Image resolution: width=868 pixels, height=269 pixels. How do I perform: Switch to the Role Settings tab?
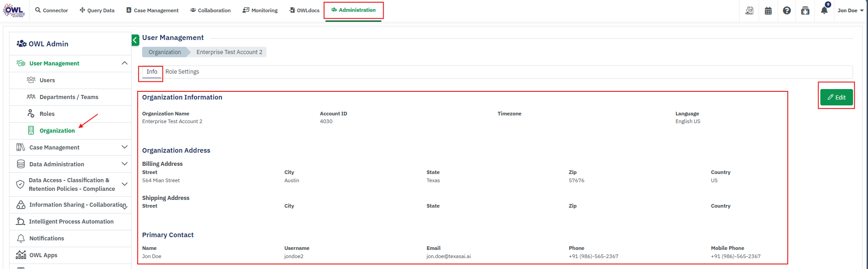click(x=182, y=72)
